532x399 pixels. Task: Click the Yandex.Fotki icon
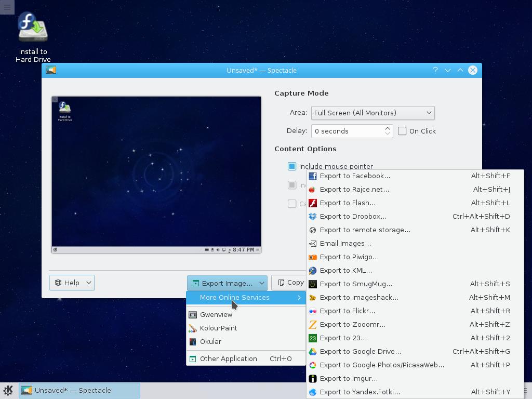pyautogui.click(x=312, y=392)
